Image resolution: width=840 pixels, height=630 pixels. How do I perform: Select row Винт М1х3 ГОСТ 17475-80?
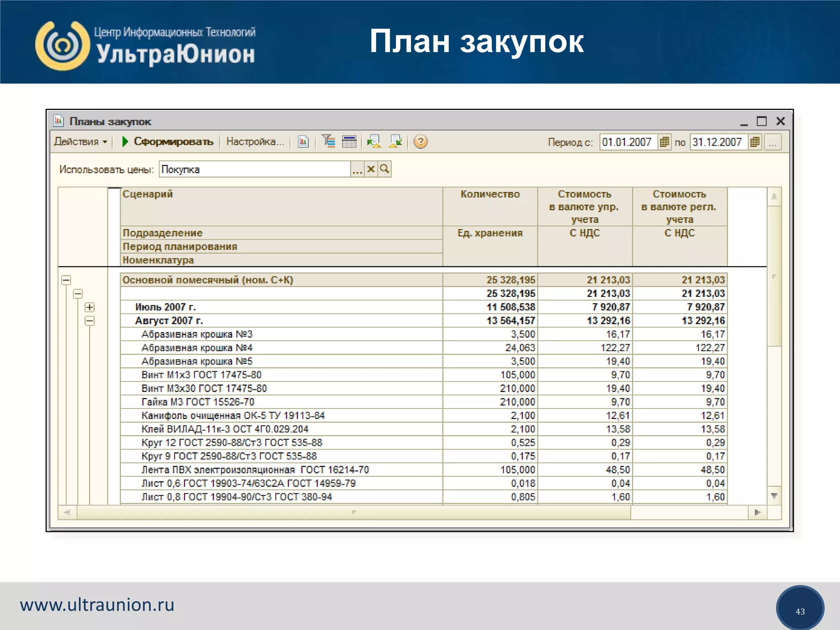click(424, 375)
